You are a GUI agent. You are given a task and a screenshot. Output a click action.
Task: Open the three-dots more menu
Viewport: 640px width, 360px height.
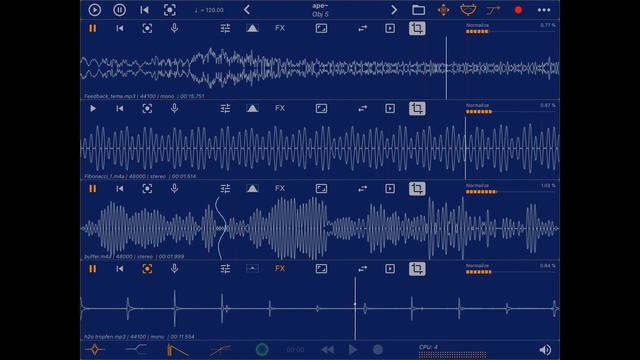coord(544,10)
